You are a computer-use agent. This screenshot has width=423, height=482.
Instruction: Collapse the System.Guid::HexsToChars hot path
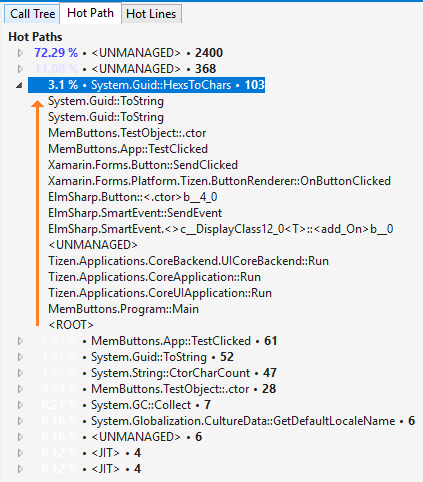point(19,85)
